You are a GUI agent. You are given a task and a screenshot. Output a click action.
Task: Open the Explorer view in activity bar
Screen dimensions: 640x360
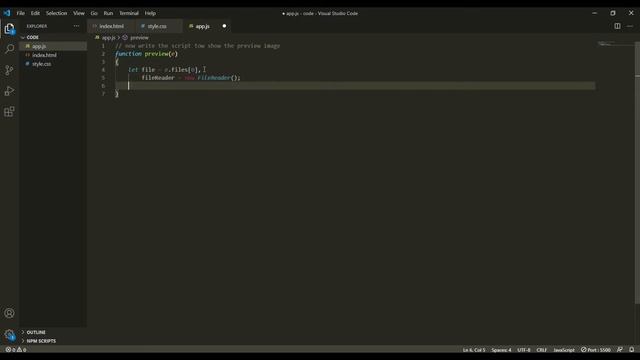tap(9, 29)
